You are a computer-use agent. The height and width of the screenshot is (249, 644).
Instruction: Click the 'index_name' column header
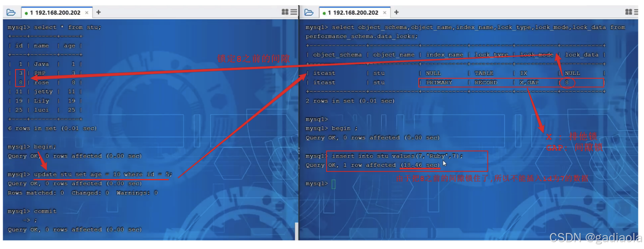[x=444, y=55]
